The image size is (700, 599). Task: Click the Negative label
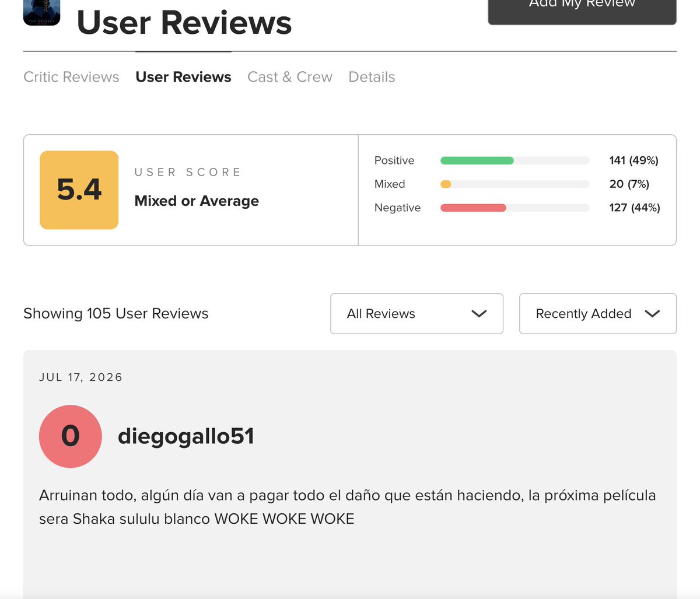397,208
